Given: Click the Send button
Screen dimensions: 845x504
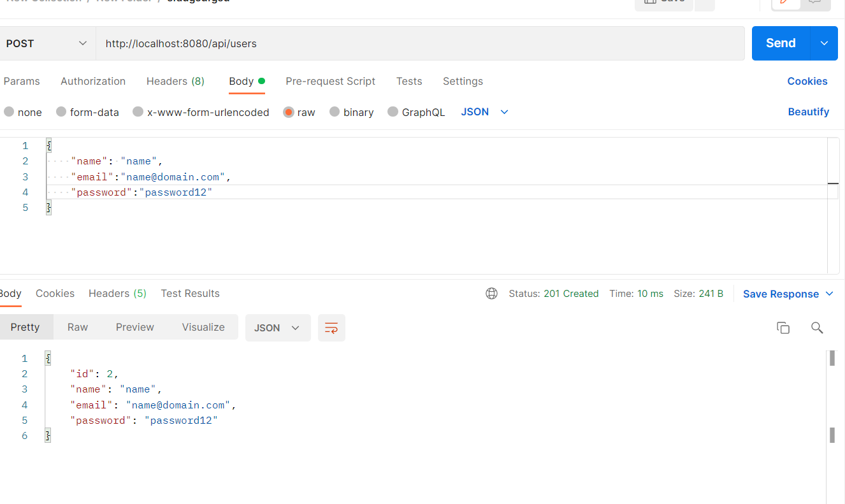Looking at the screenshot, I should click(x=779, y=43).
